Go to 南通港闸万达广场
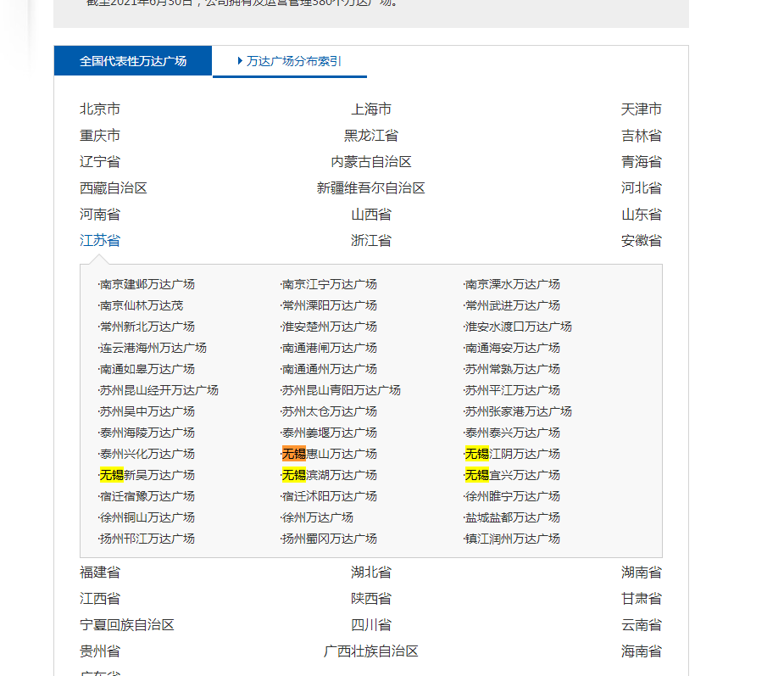Screen dimensions: 784x676 pyautogui.click(x=329, y=348)
